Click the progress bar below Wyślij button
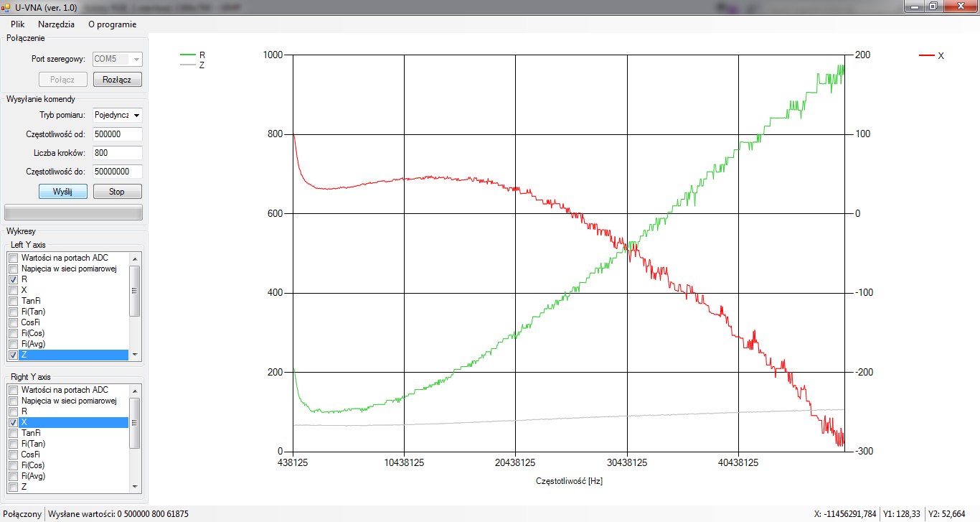 click(x=73, y=213)
